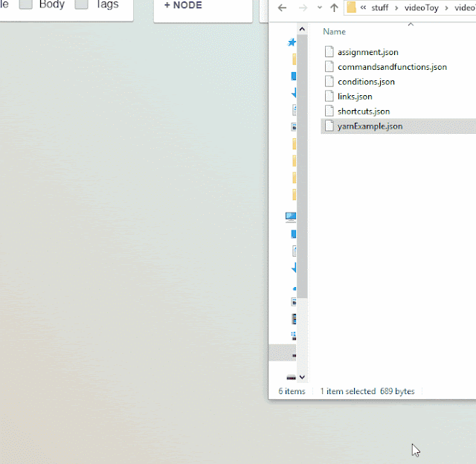Sort files by Name column header
Viewport: 476px width, 464px height.
point(334,31)
